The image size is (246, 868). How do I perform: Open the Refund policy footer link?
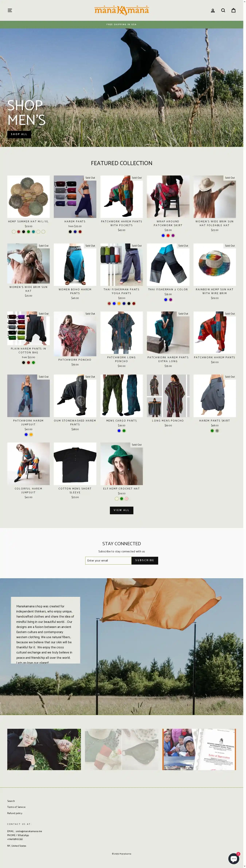click(x=15, y=813)
